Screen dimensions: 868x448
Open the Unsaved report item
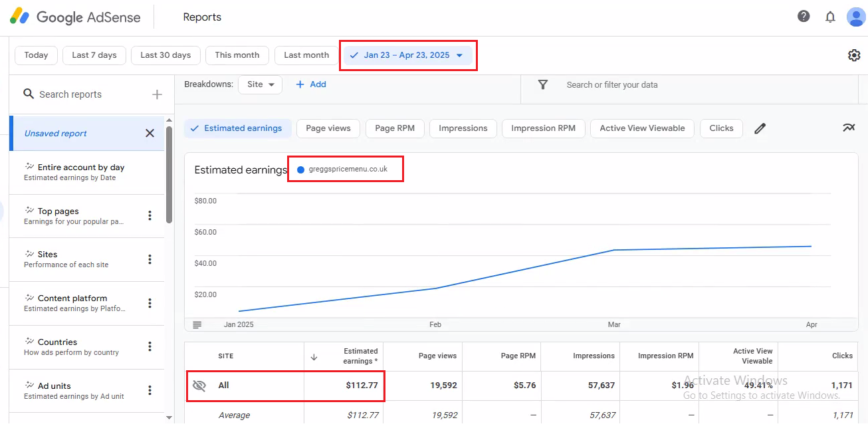87,133
